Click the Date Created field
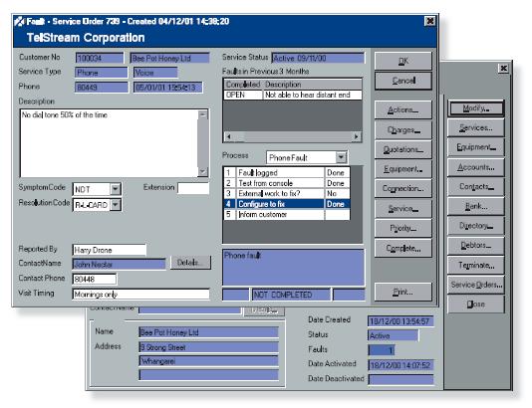 tap(400, 321)
